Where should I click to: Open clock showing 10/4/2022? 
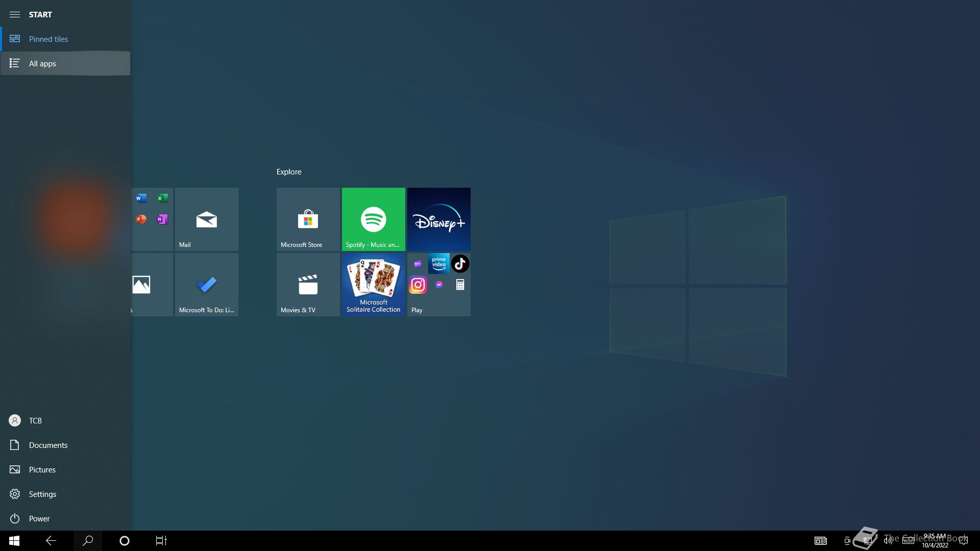click(x=935, y=541)
